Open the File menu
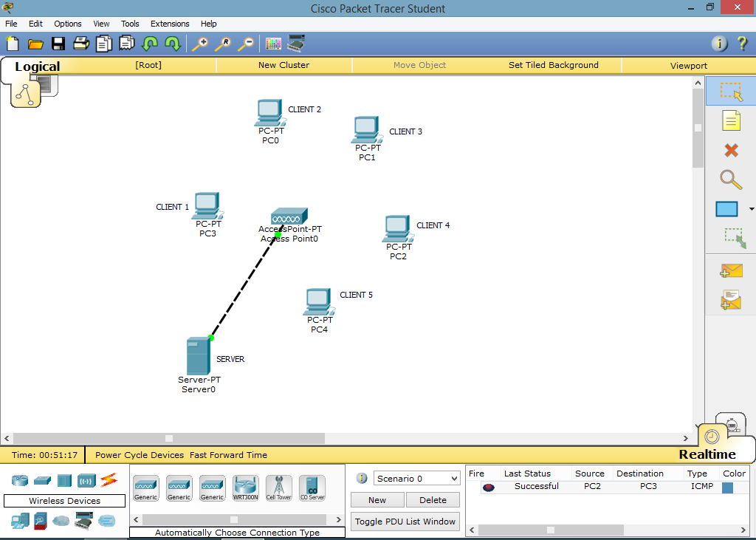Image resolution: width=756 pixels, height=540 pixels. click(11, 24)
